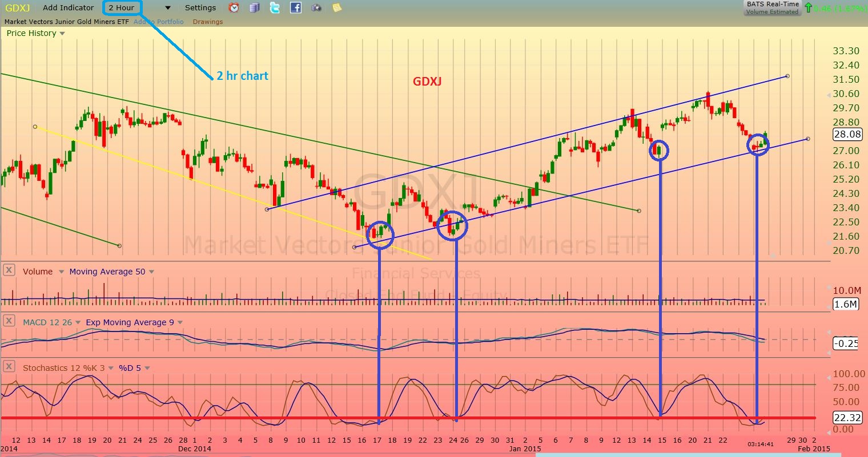The height and width of the screenshot is (457, 868).
Task: Remove the Volume indicator pane
Action: click(9, 271)
